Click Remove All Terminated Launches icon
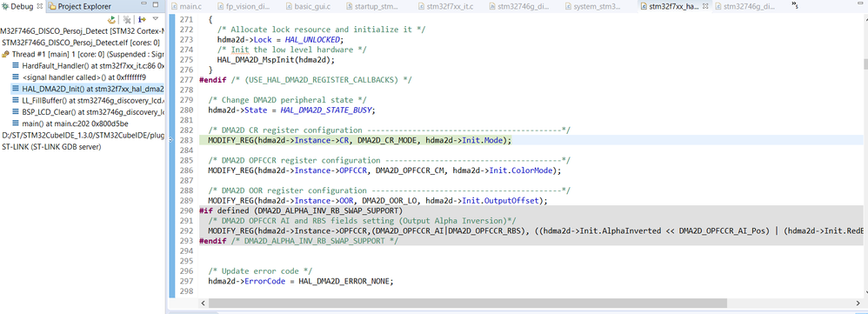 pos(127,19)
